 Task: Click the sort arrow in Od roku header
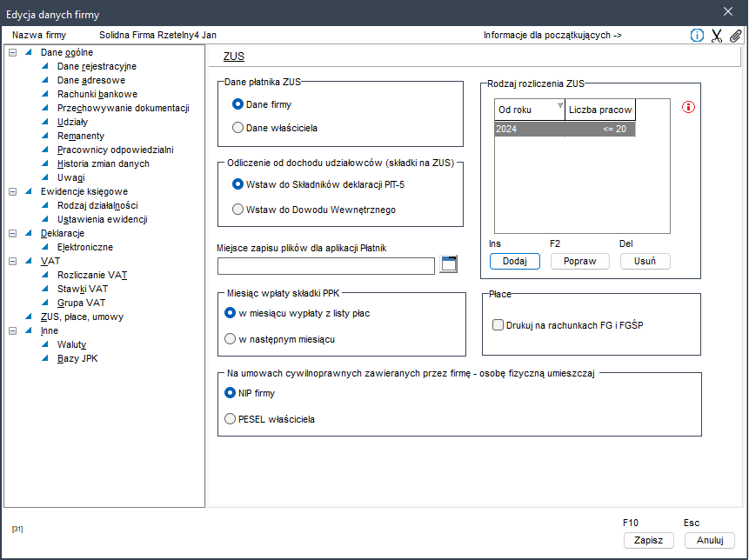coord(559,105)
